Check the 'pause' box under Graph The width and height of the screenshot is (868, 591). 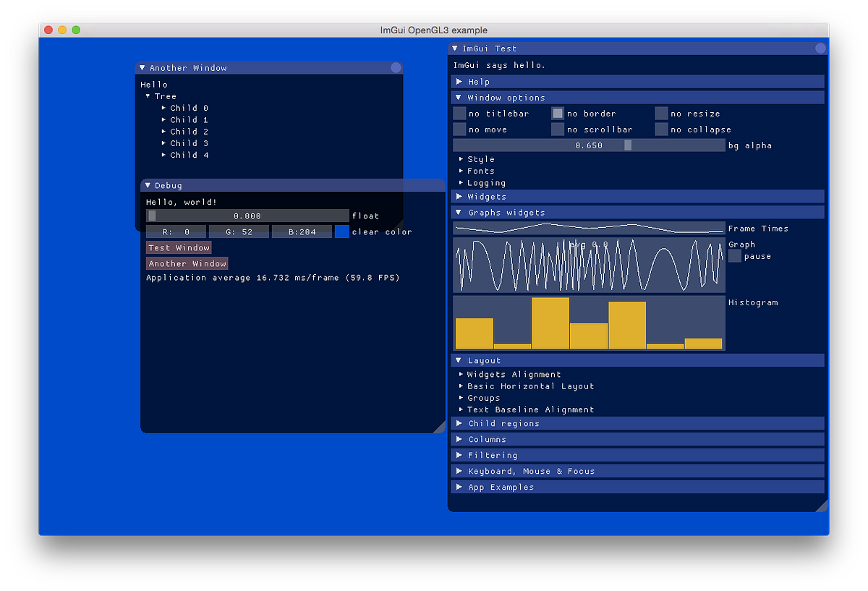tap(733, 256)
